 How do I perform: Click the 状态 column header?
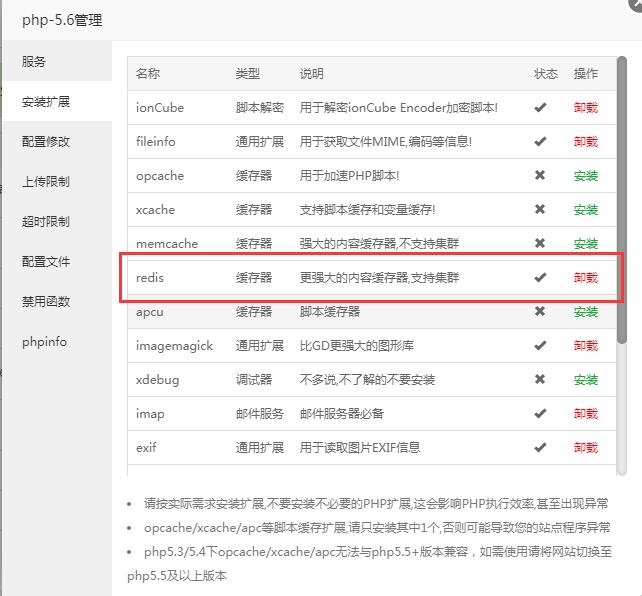tap(546, 74)
